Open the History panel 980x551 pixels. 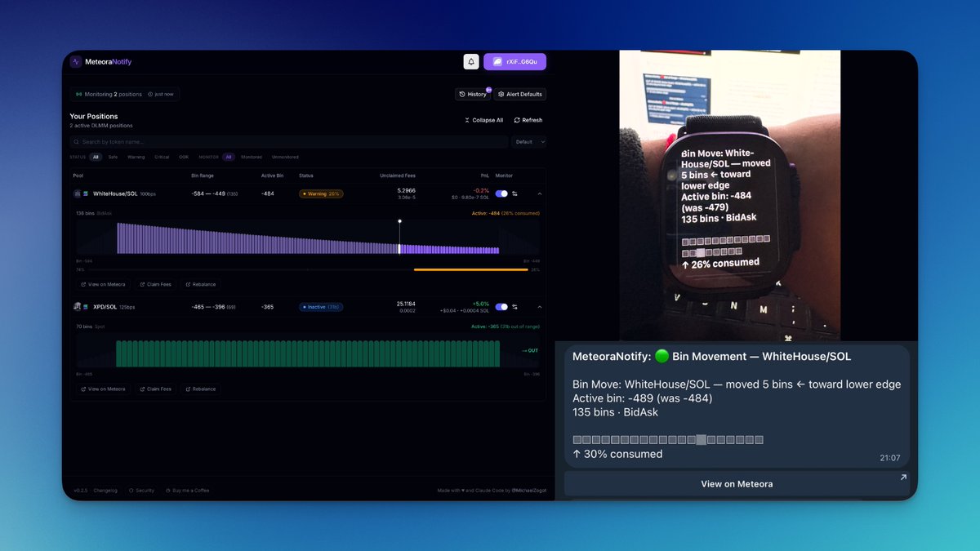coord(473,94)
